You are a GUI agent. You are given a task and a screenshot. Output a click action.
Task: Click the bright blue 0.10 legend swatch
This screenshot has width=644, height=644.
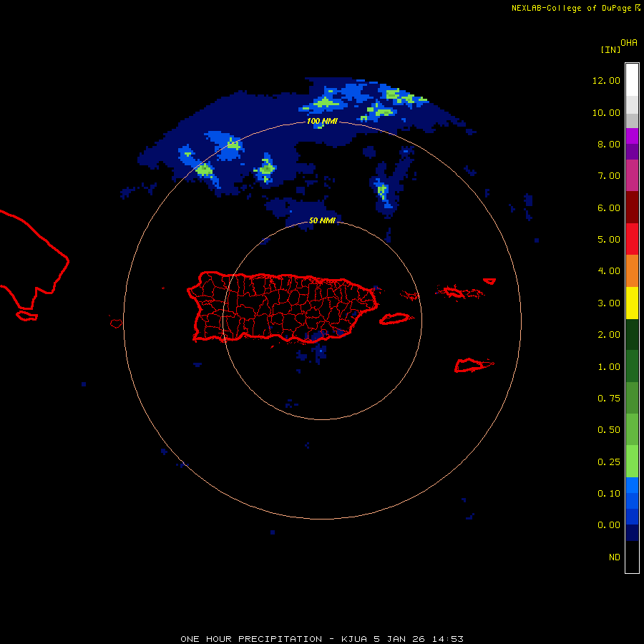632,485
